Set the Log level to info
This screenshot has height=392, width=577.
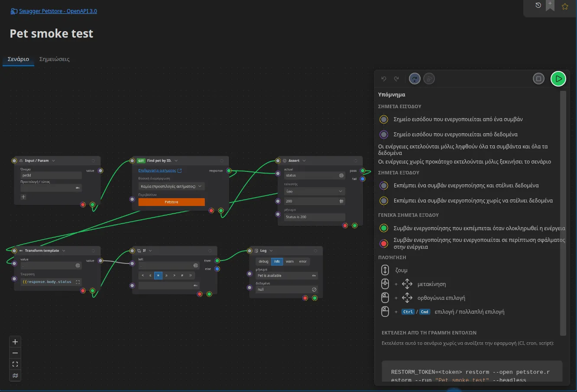[x=277, y=261]
